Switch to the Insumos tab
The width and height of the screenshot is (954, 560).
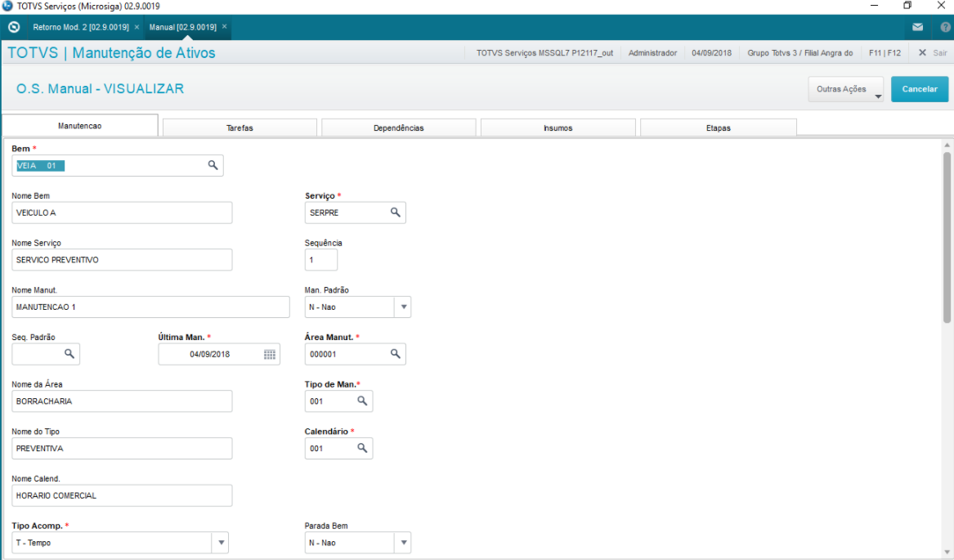(558, 128)
